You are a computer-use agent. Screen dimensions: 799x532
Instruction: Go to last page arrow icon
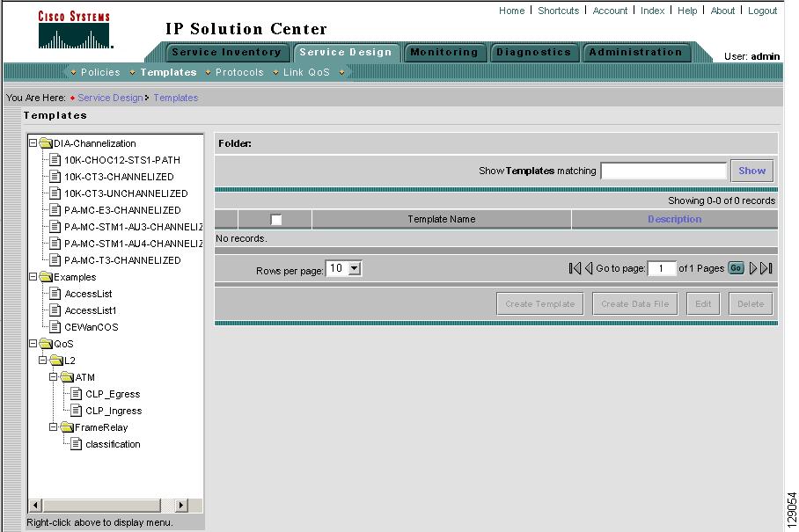point(766,268)
